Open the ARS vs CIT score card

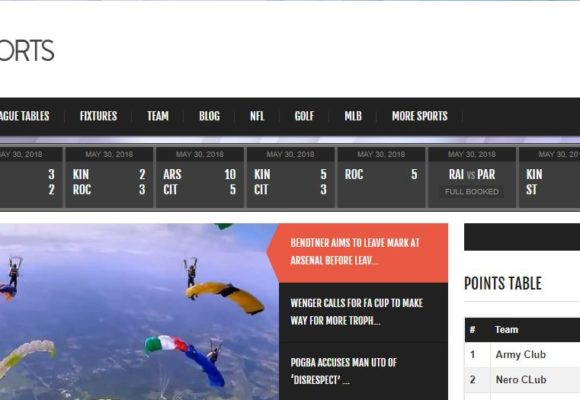click(x=200, y=178)
